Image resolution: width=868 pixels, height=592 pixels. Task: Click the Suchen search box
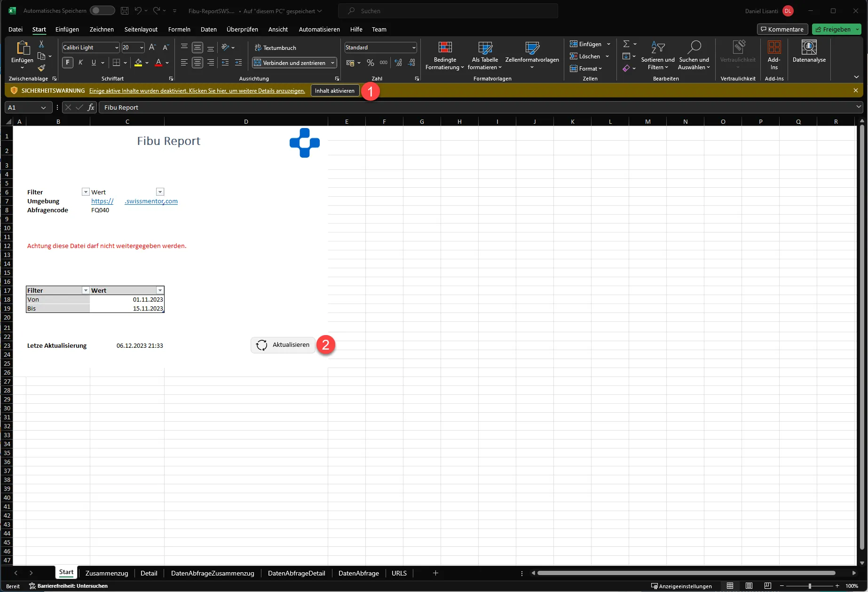[x=448, y=11]
